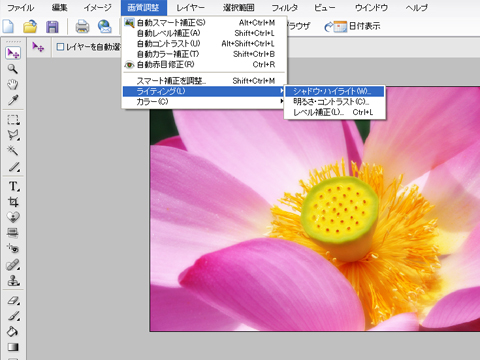The height and width of the screenshot is (360, 480).
Task: Create a new blank file icon
Action: point(8,26)
